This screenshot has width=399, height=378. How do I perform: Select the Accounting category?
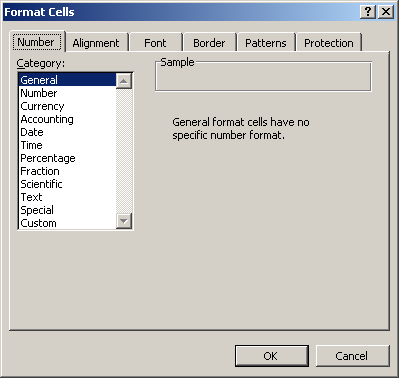coord(47,119)
